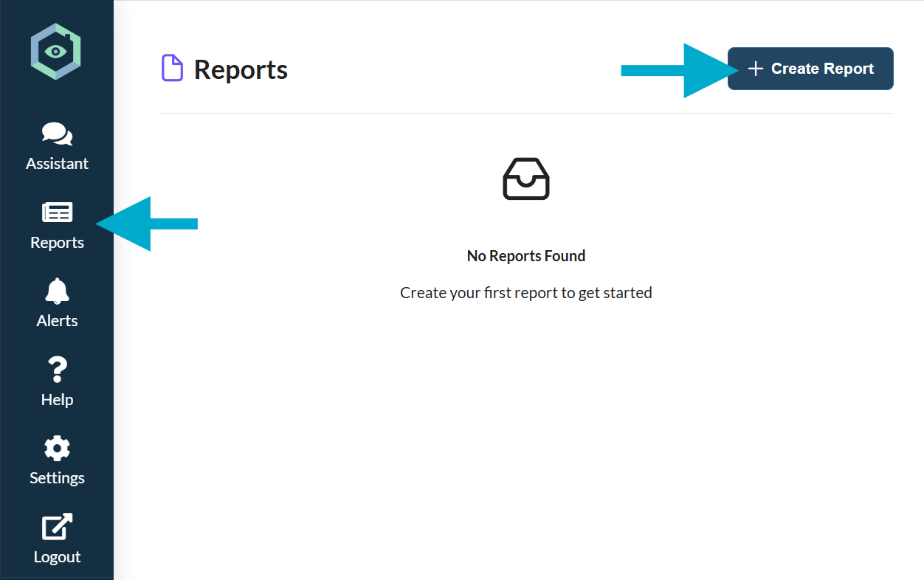This screenshot has height=580, width=924.
Task: Click the Reports page heading text
Action: click(241, 69)
